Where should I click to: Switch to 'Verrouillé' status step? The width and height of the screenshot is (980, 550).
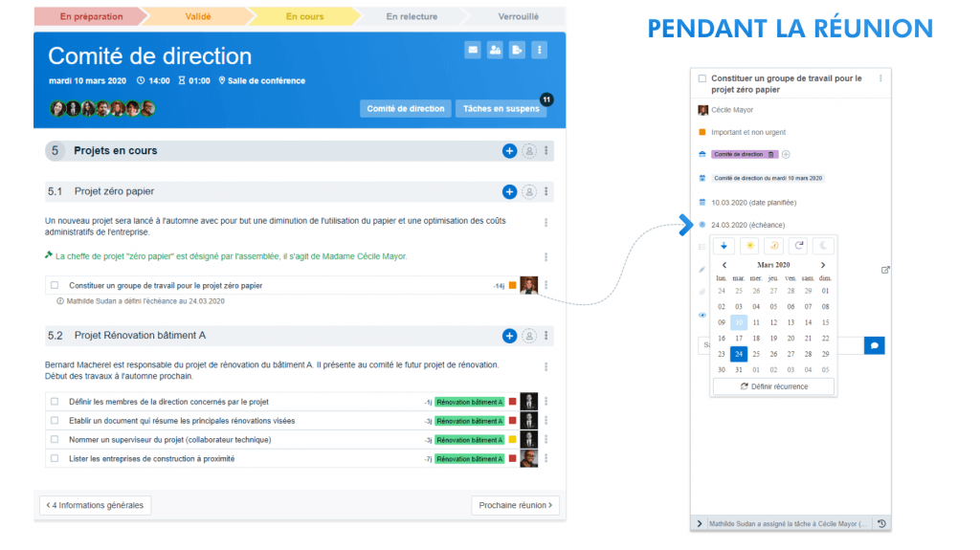click(x=518, y=16)
